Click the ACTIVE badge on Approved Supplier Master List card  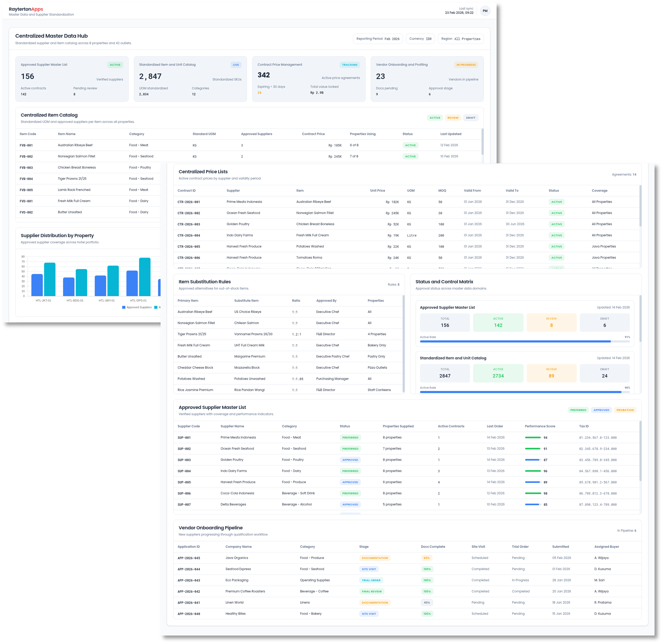(115, 65)
